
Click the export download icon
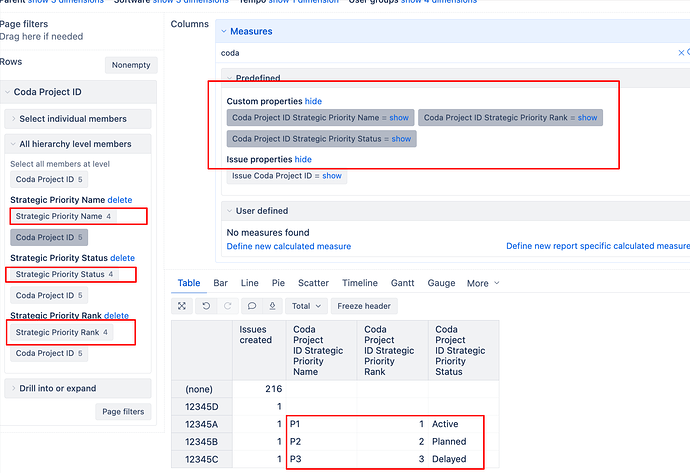click(272, 306)
